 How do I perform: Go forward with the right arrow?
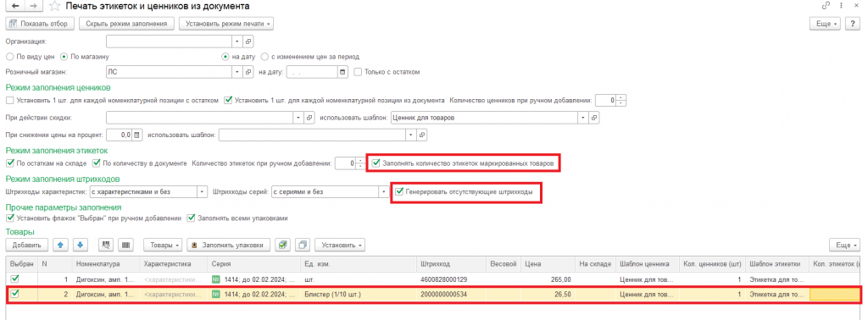click(33, 7)
